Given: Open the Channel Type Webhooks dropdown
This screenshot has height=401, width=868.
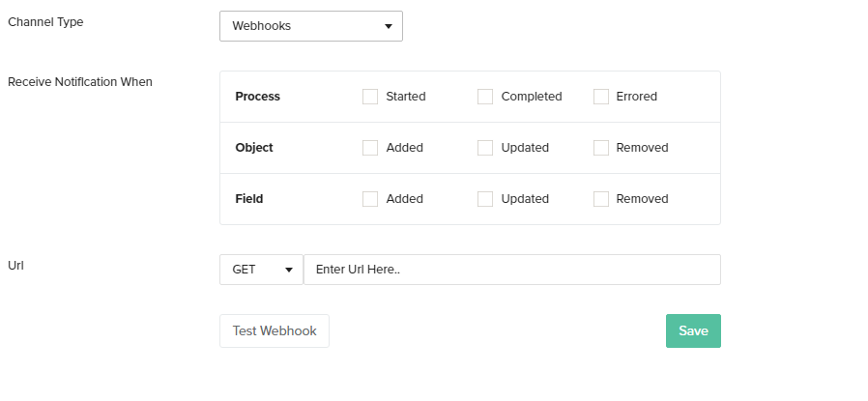Looking at the screenshot, I should pos(310,26).
